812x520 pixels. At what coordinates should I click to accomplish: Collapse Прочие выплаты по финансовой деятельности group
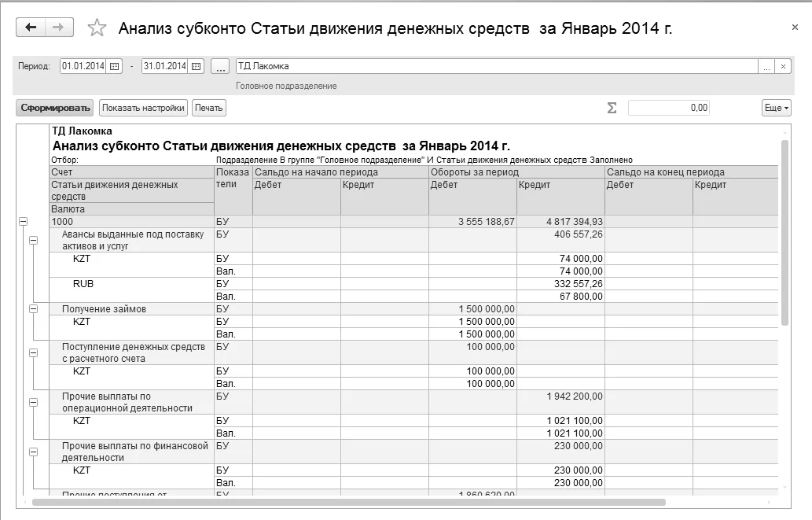click(x=33, y=452)
